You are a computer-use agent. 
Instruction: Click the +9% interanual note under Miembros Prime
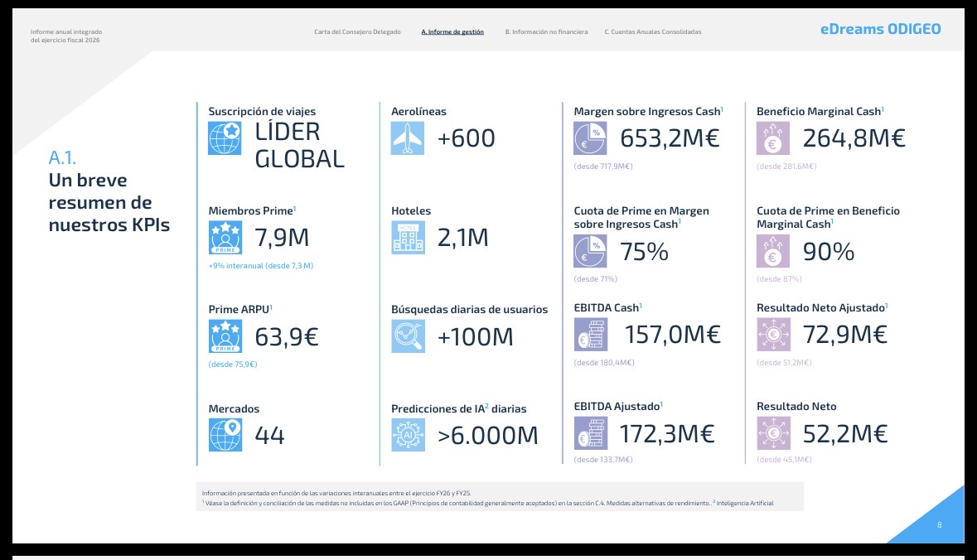[260, 266]
